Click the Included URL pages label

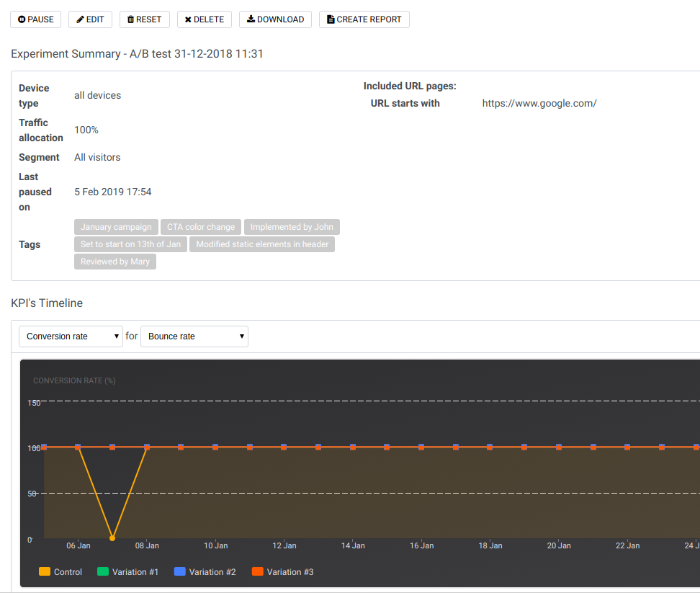tap(410, 86)
